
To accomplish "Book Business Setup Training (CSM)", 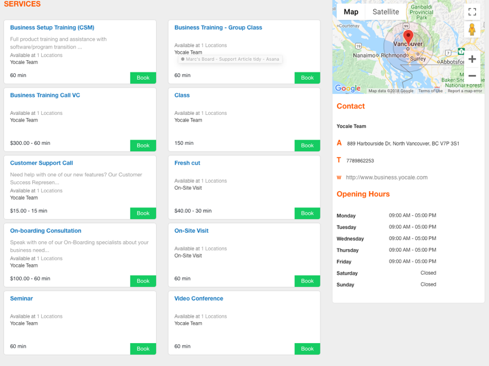I will click(x=143, y=78).
